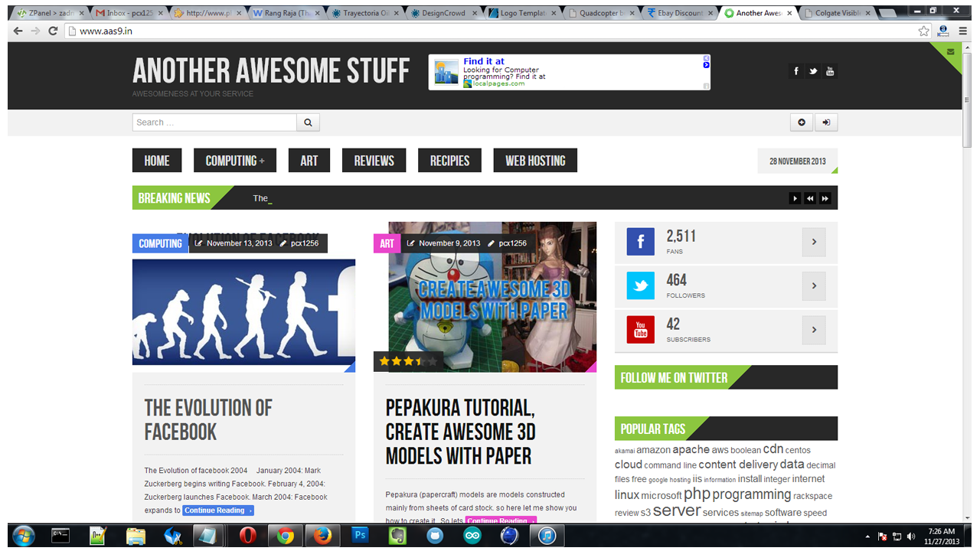
Task: Bookmark page with star icon
Action: pos(924,31)
